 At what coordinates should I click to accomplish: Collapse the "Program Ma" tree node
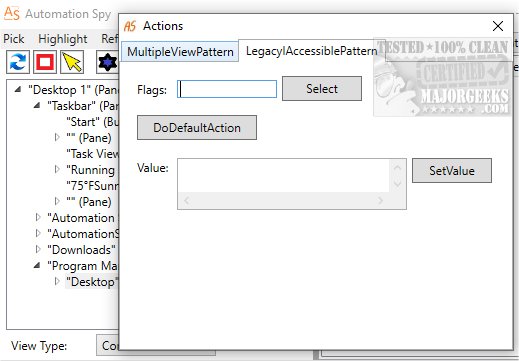[x=37, y=266]
